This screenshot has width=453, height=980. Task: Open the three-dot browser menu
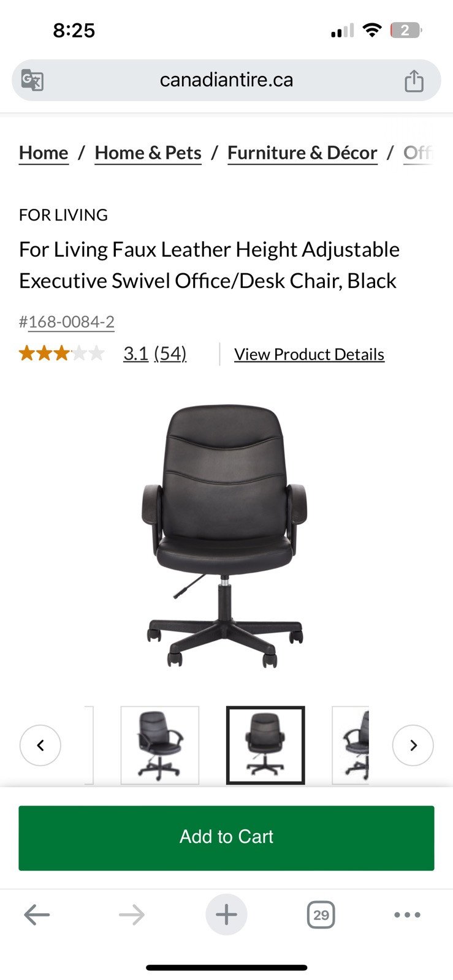(x=407, y=915)
